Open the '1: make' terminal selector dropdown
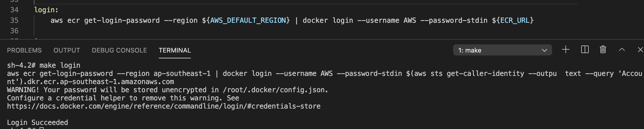Image resolution: width=644 pixels, height=129 pixels. coord(502,50)
